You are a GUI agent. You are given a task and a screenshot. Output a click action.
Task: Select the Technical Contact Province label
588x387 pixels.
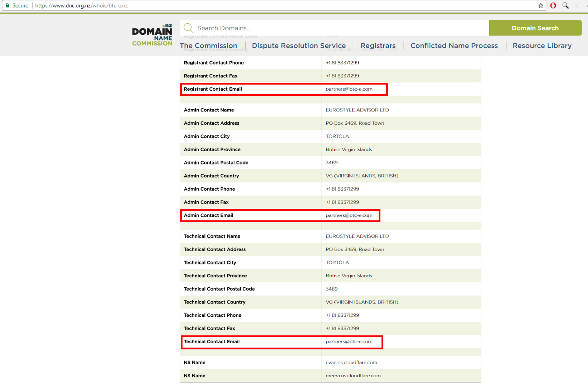215,276
